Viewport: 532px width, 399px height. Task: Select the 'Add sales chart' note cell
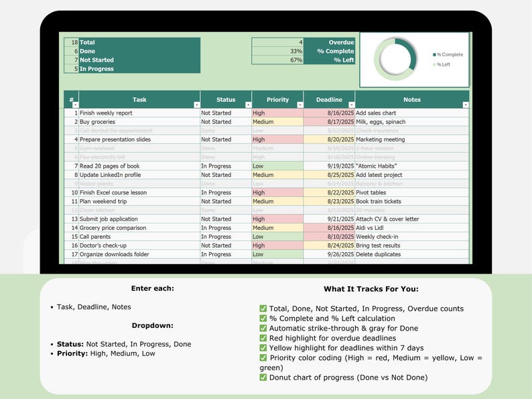(412, 113)
